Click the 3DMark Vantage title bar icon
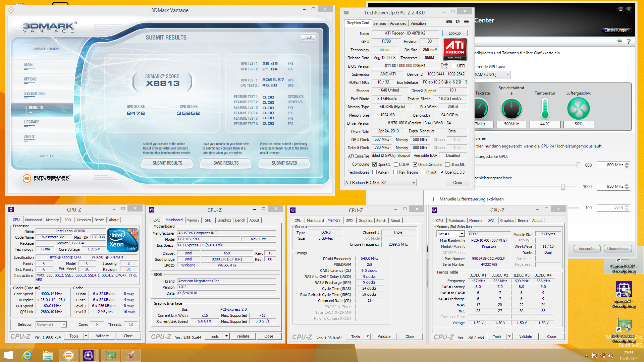This screenshot has height=362, width=644. (11, 10)
